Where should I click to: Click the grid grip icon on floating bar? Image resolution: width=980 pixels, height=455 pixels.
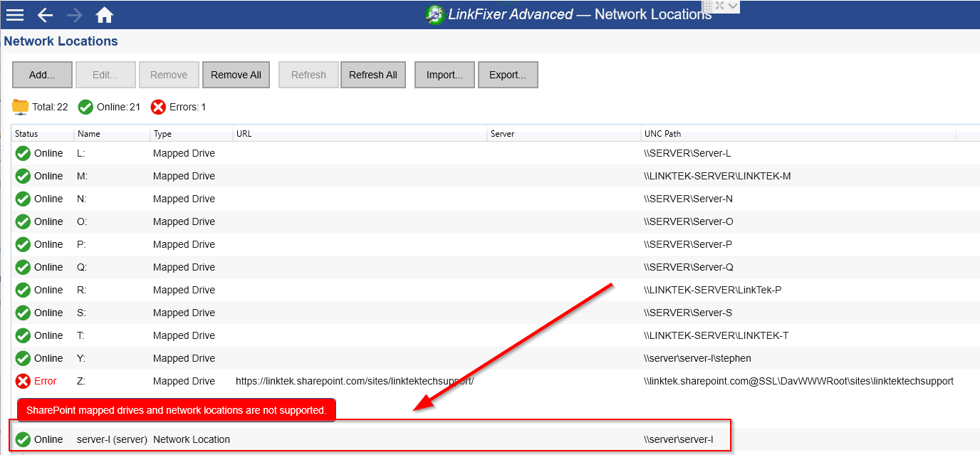tap(708, 6)
